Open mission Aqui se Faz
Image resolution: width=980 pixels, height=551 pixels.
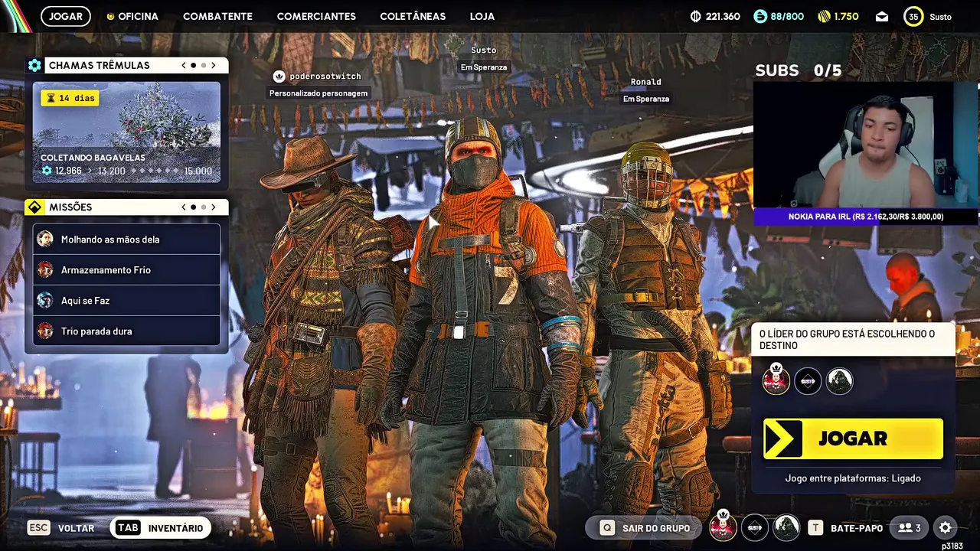[x=126, y=301]
